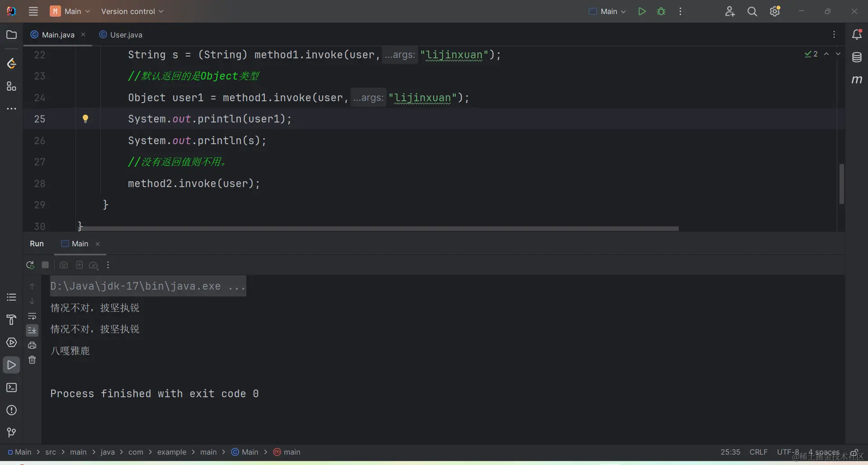Open the Build hammer tool window
This screenshot has width=868, height=465.
(12, 320)
